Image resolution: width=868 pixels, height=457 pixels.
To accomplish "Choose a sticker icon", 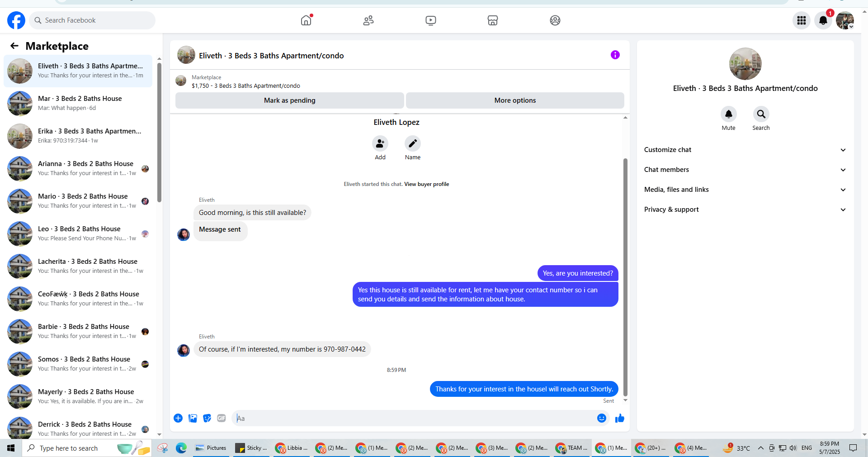I will pyautogui.click(x=207, y=418).
